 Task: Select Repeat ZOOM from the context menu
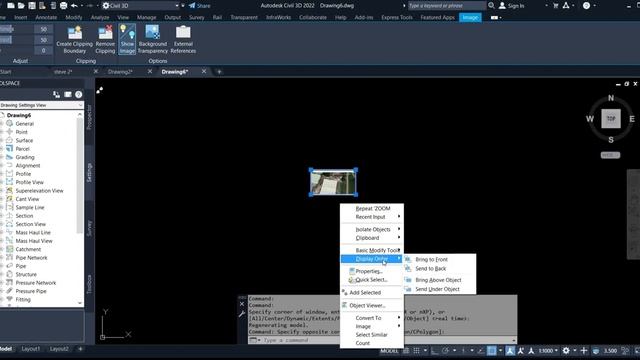[x=372, y=209]
